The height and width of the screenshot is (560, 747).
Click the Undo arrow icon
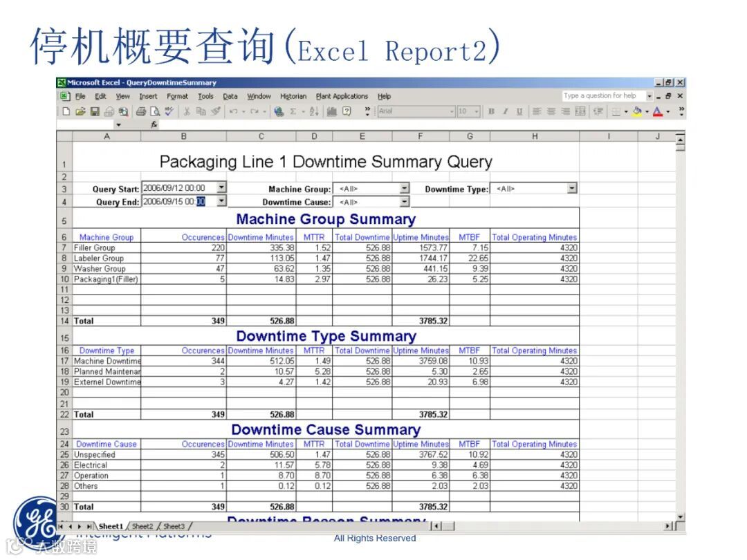point(234,111)
